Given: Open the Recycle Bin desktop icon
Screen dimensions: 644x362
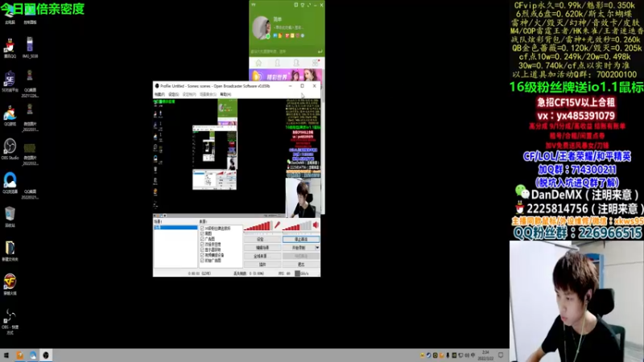Looking at the screenshot, I should point(10,216).
